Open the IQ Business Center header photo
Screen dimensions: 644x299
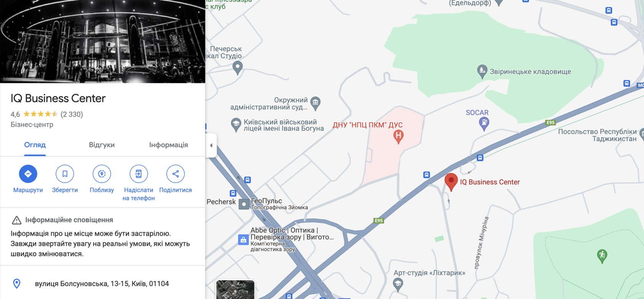click(x=102, y=41)
